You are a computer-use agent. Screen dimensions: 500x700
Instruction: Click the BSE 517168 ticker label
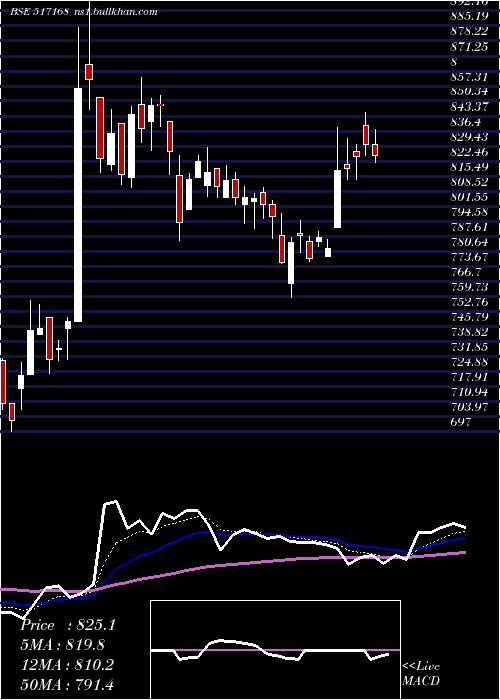tap(39, 12)
